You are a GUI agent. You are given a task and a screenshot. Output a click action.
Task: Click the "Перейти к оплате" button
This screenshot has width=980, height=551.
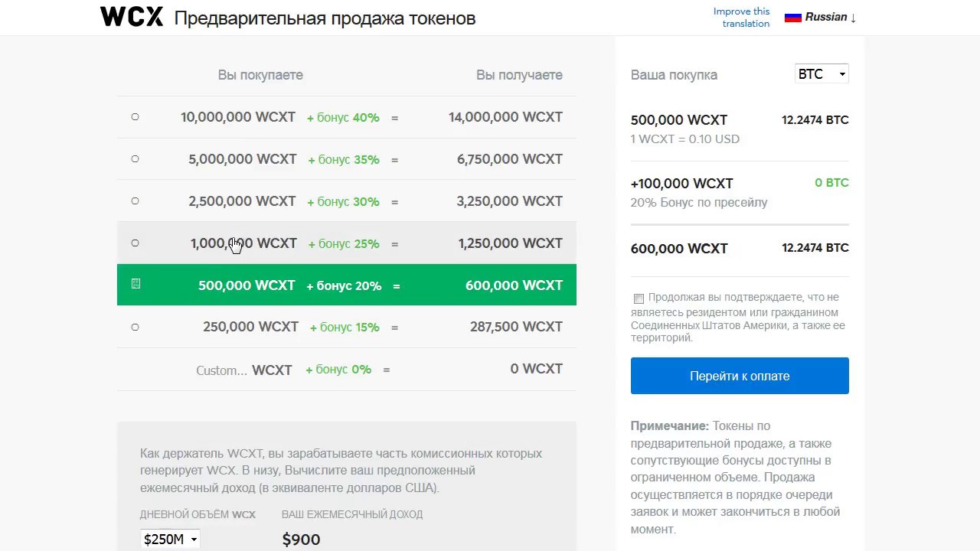click(x=740, y=376)
